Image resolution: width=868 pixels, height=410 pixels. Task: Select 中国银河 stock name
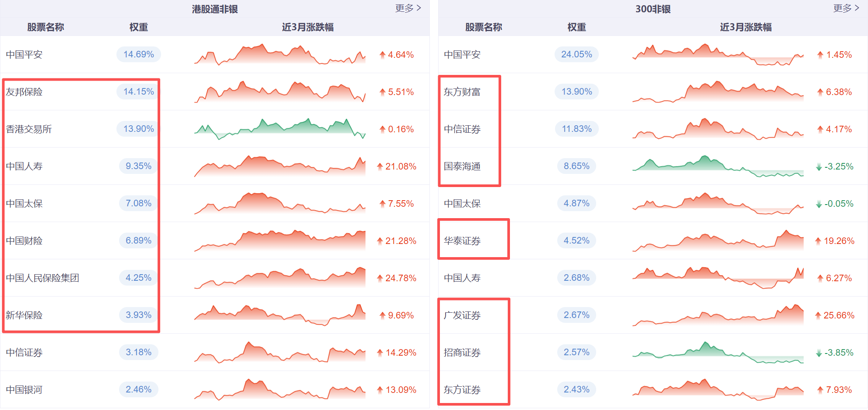(24, 390)
